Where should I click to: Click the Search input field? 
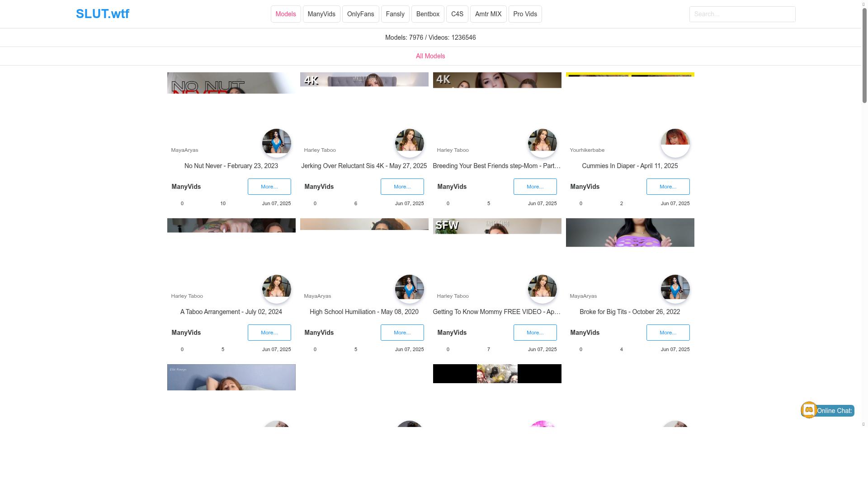(742, 14)
